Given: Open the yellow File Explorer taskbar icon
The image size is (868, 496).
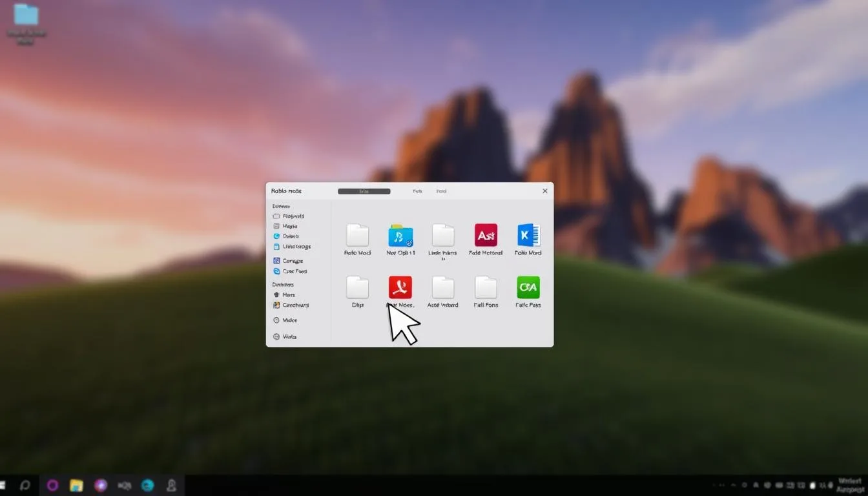Looking at the screenshot, I should [76, 485].
